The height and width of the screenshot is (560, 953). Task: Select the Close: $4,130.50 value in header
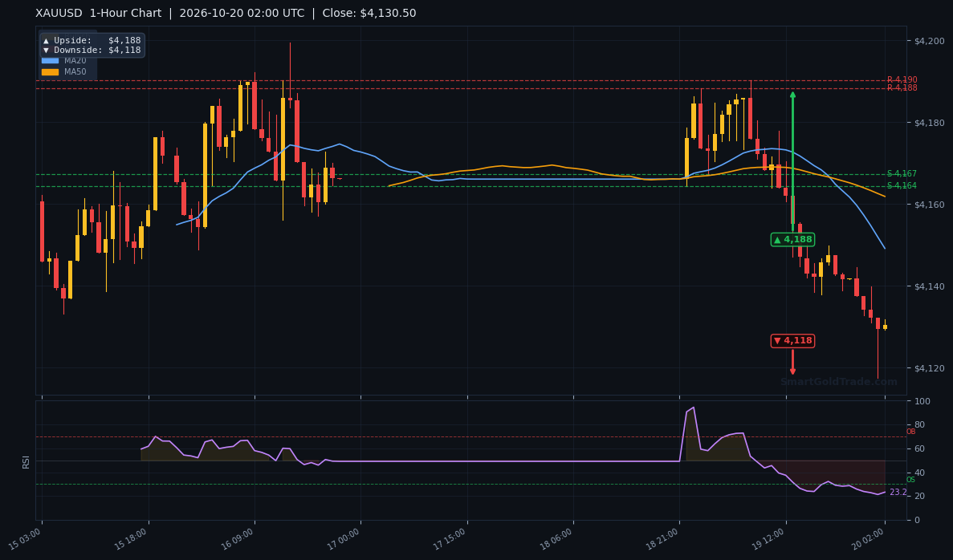[369, 13]
